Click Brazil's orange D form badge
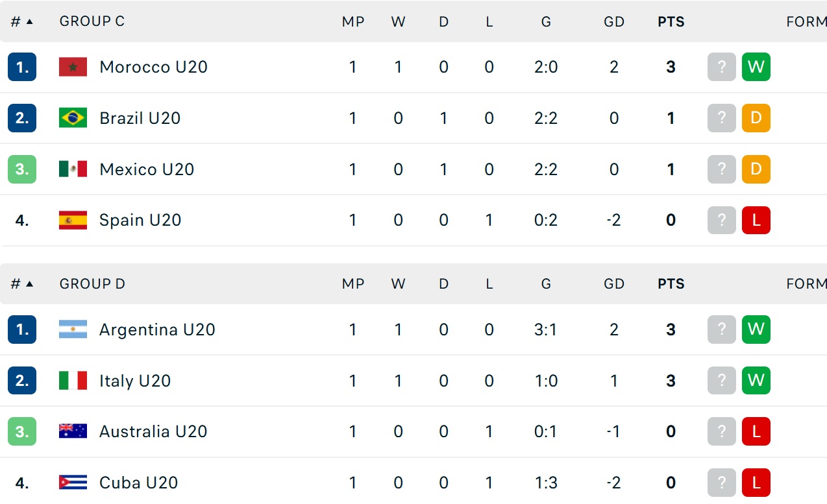Screen dimensions: 827x504 tap(756, 118)
